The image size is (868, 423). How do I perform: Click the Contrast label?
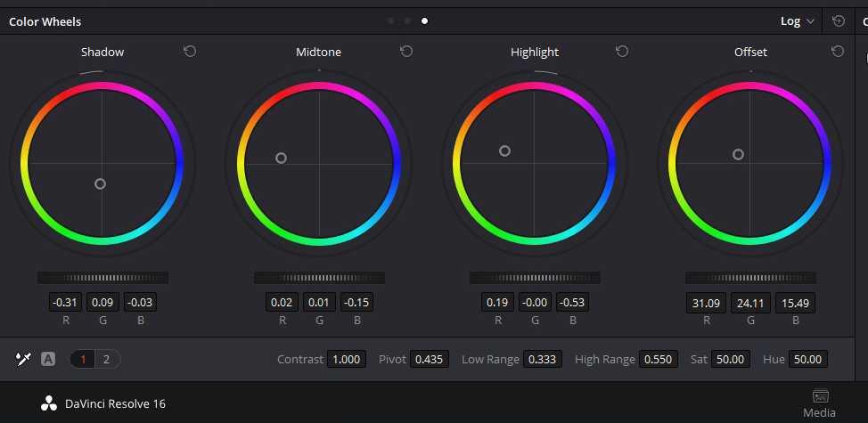(300, 360)
